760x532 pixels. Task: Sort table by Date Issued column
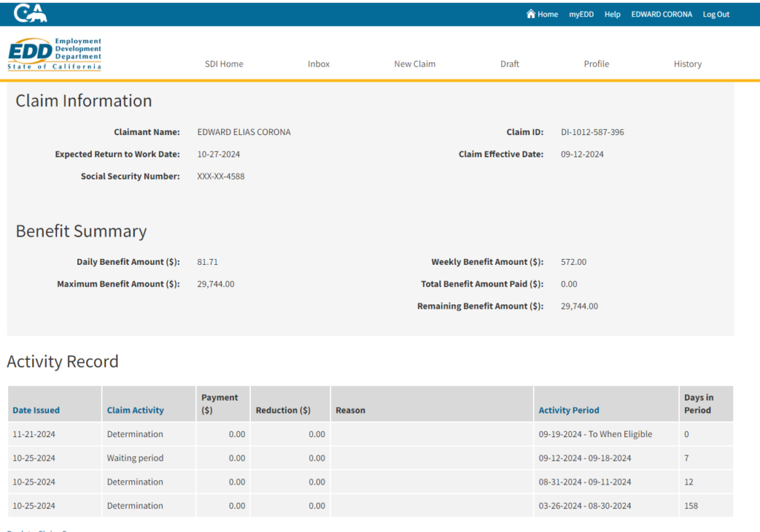(x=36, y=410)
